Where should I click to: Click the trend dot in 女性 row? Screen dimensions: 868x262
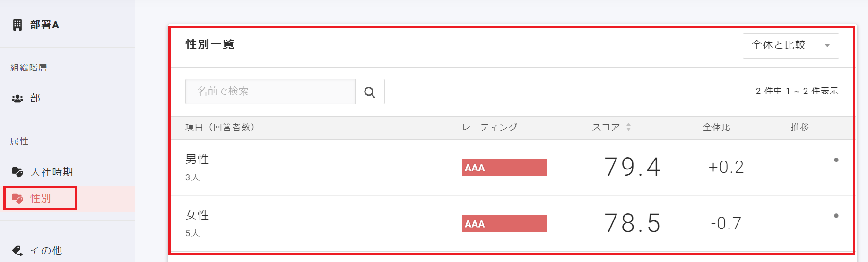836,216
